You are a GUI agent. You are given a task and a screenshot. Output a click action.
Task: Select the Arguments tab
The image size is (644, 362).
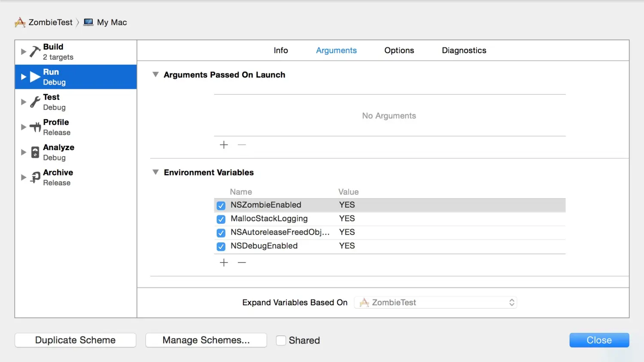(x=336, y=50)
